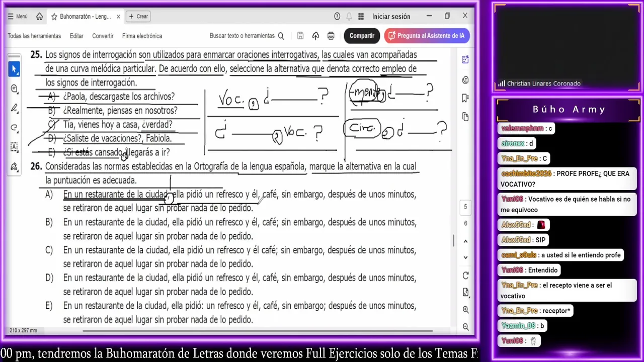This screenshot has width=644, height=362.
Task: Open the apps grid launcher
Action: [x=361, y=16]
